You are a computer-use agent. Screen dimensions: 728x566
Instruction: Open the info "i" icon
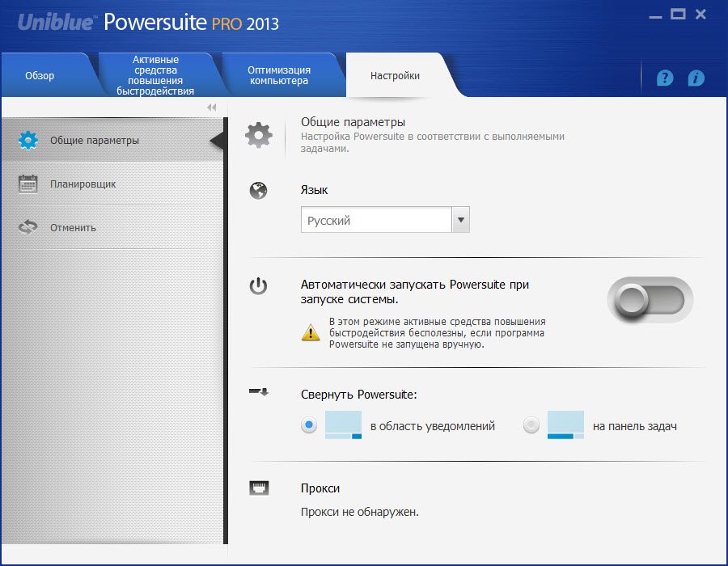coord(696,78)
